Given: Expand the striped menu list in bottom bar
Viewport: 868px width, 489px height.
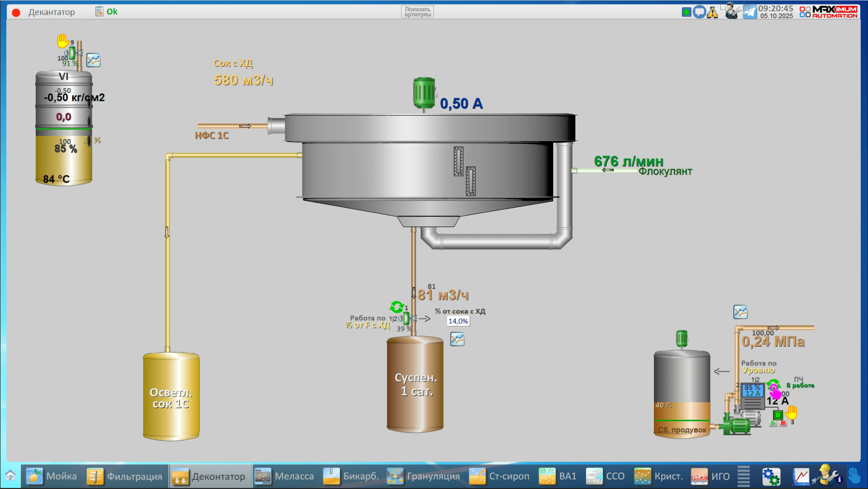Looking at the screenshot, I should [x=744, y=476].
